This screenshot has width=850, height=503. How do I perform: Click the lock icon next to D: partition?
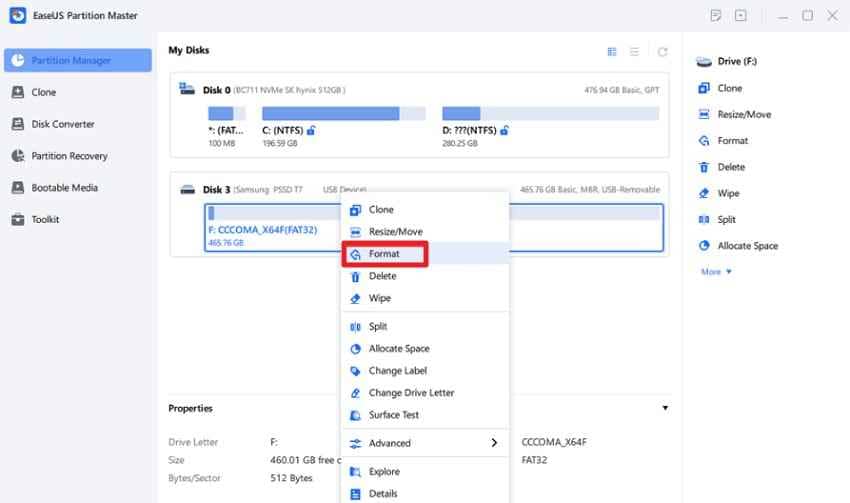pos(504,131)
